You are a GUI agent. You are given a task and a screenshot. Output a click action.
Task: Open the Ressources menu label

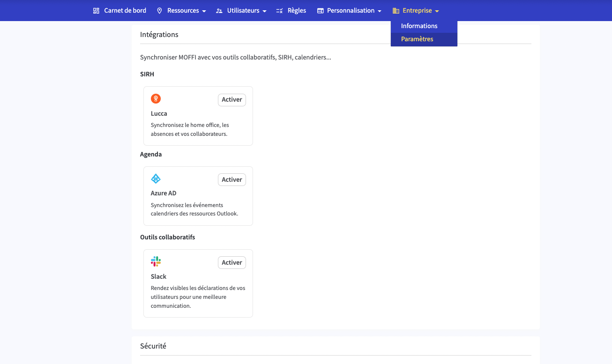click(183, 10)
